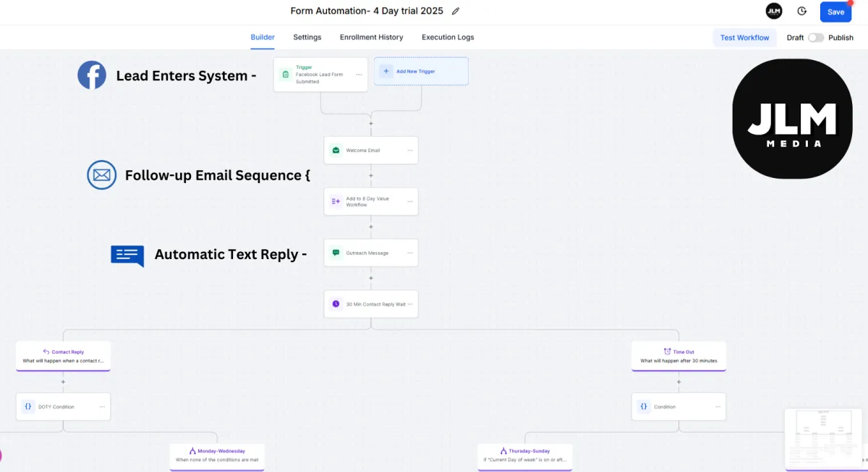Open the Trigger node three-dot menu

tap(359, 75)
